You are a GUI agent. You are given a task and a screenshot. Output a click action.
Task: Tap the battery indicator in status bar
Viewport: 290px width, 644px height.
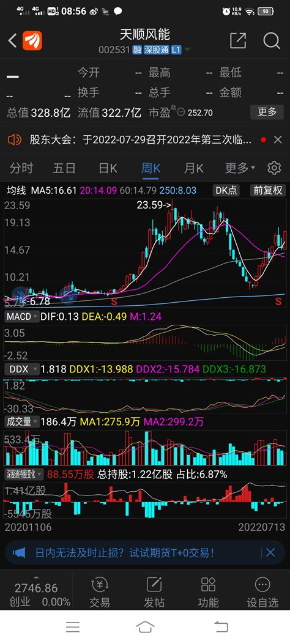coord(266,12)
